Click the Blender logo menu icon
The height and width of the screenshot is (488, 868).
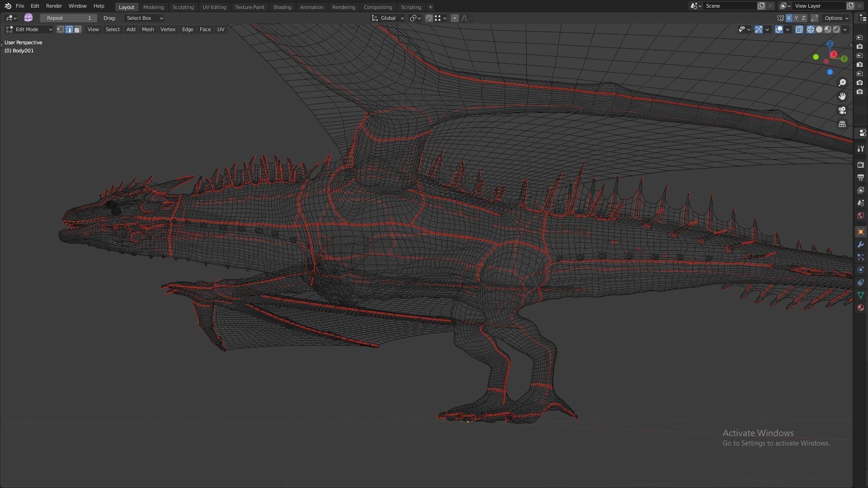[x=8, y=6]
